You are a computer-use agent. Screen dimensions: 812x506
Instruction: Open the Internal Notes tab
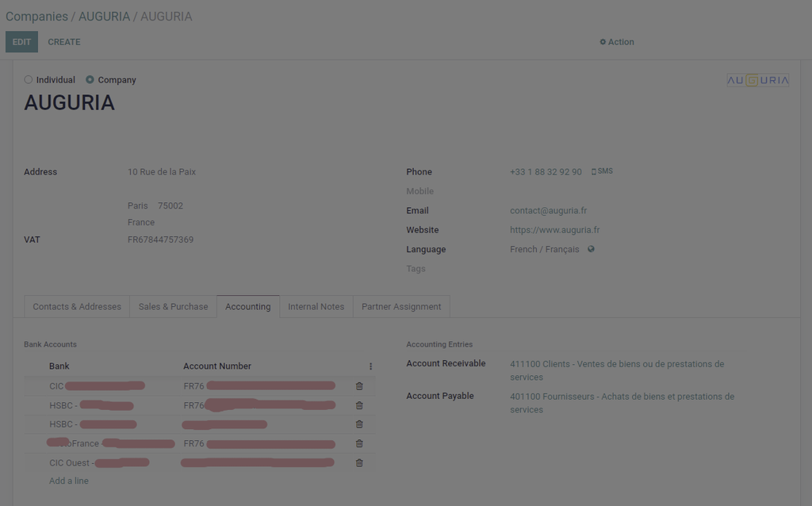316,307
